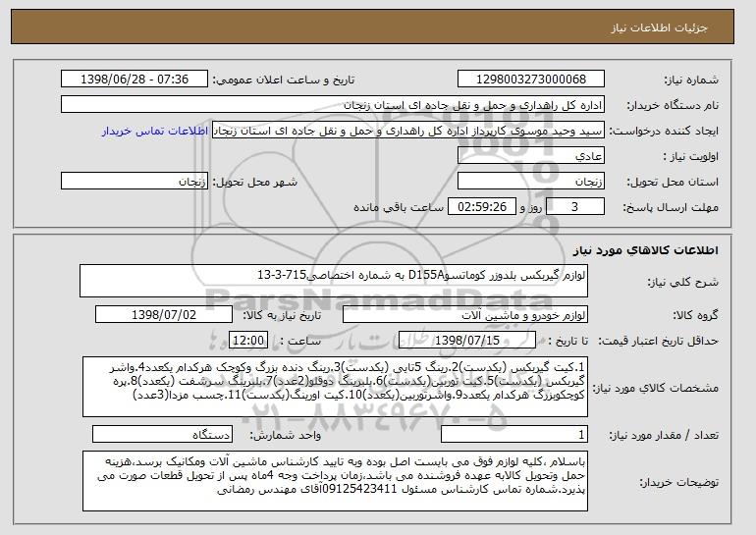
Task: Select the goods specification text area
Action: [335, 387]
